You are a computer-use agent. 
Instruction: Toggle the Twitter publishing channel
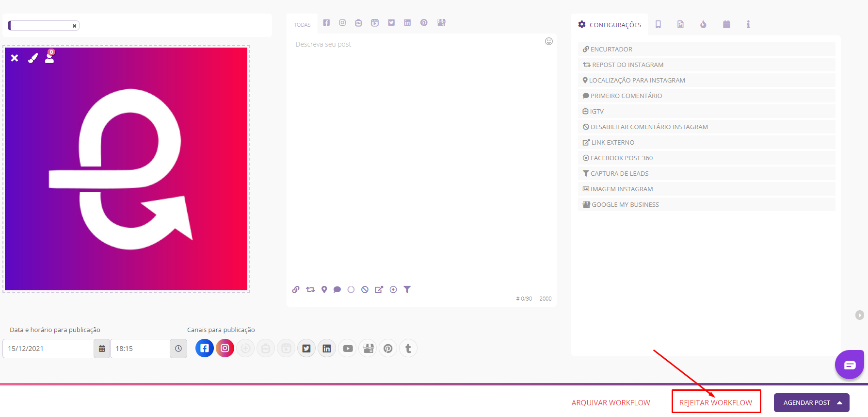306,348
